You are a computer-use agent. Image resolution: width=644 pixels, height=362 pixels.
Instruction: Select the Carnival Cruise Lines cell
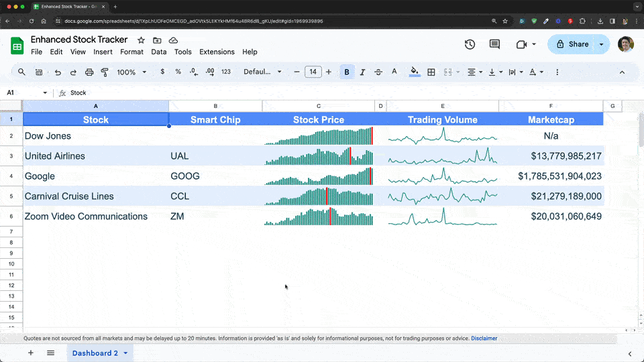(x=96, y=196)
